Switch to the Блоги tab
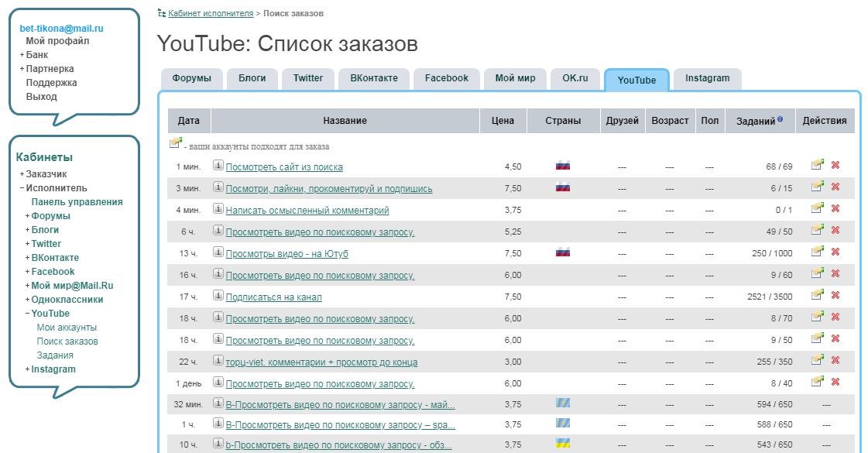Viewport: 868px width, 453px height. click(252, 79)
